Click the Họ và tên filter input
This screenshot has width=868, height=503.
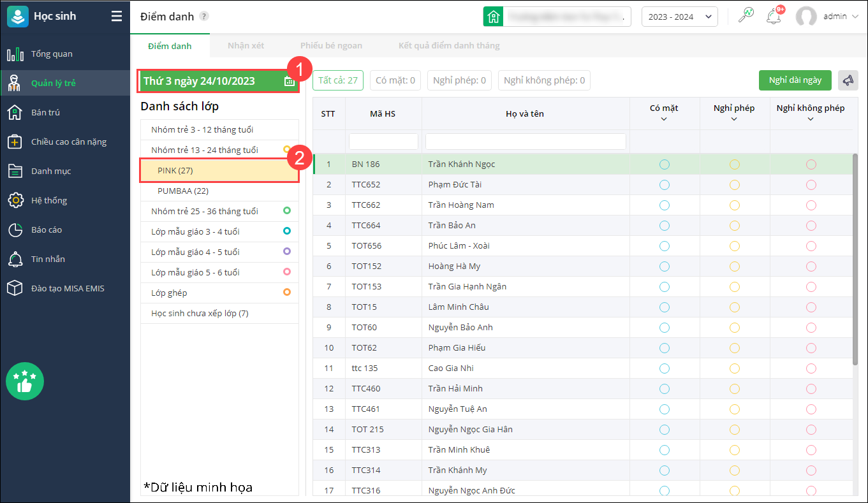(x=526, y=141)
